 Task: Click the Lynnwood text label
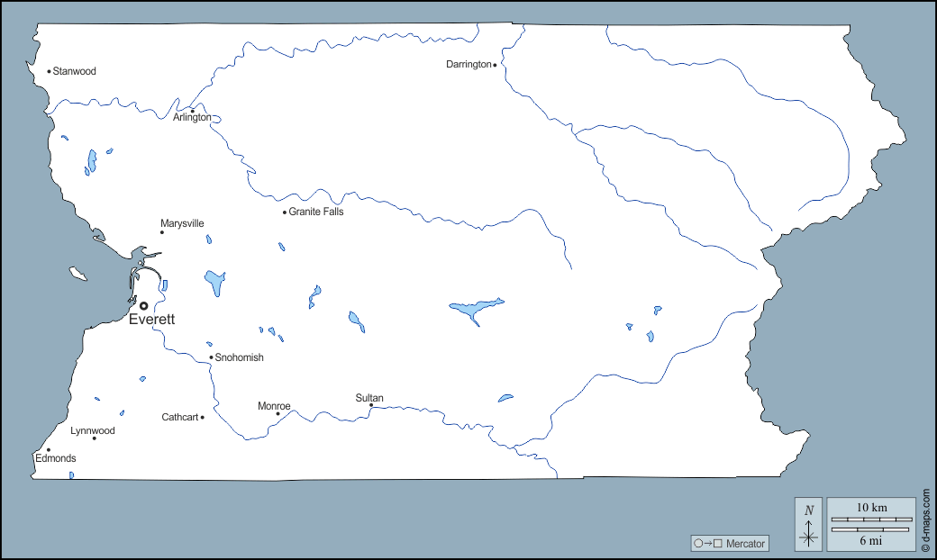(93, 430)
